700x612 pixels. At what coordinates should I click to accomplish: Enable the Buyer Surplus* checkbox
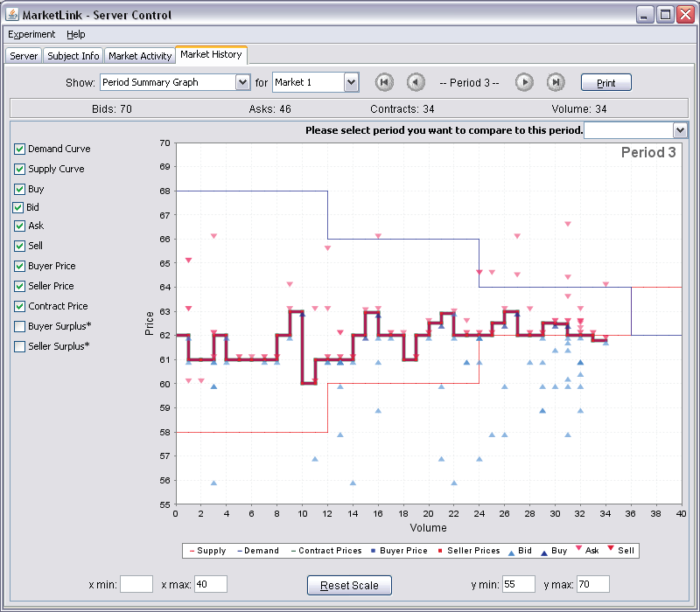(x=19, y=326)
